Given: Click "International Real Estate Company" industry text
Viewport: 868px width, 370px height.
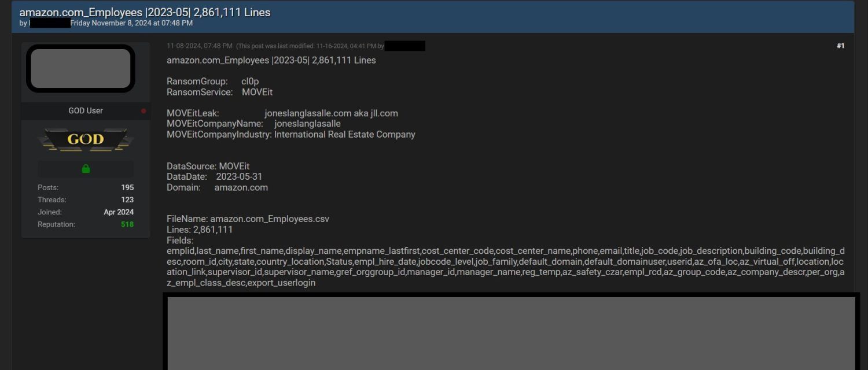Looking at the screenshot, I should [x=345, y=134].
